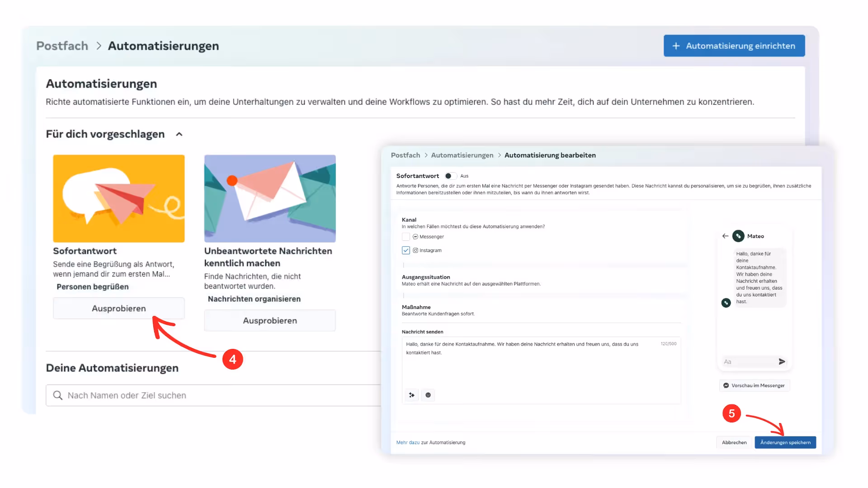
Task: Click the Sofortantwort illustration thumbnail
Action: 118,198
